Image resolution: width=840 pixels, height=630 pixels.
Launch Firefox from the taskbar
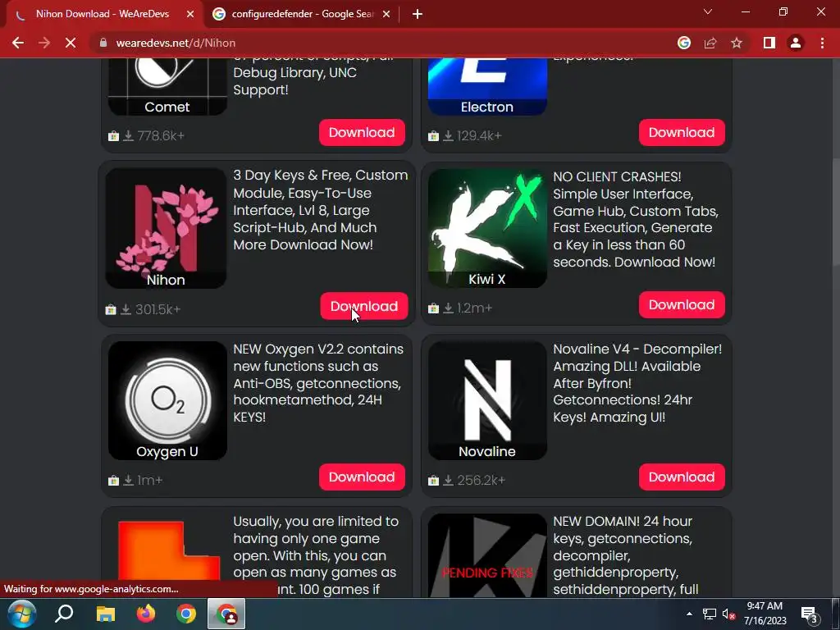point(146,614)
